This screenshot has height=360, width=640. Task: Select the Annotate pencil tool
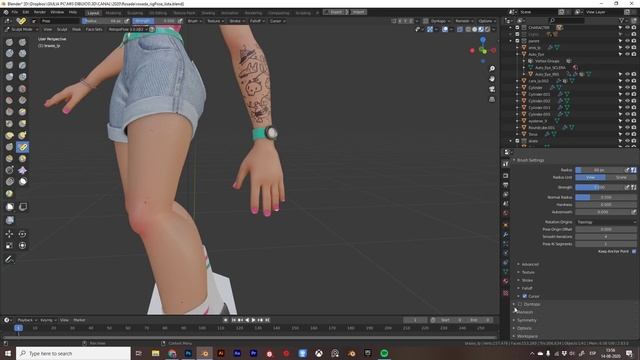coord(9,260)
